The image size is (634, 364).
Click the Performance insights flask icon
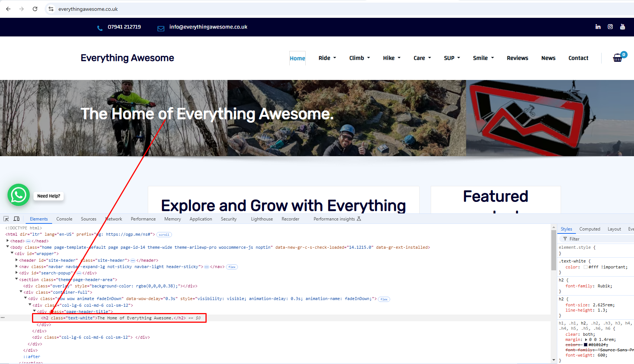click(359, 219)
